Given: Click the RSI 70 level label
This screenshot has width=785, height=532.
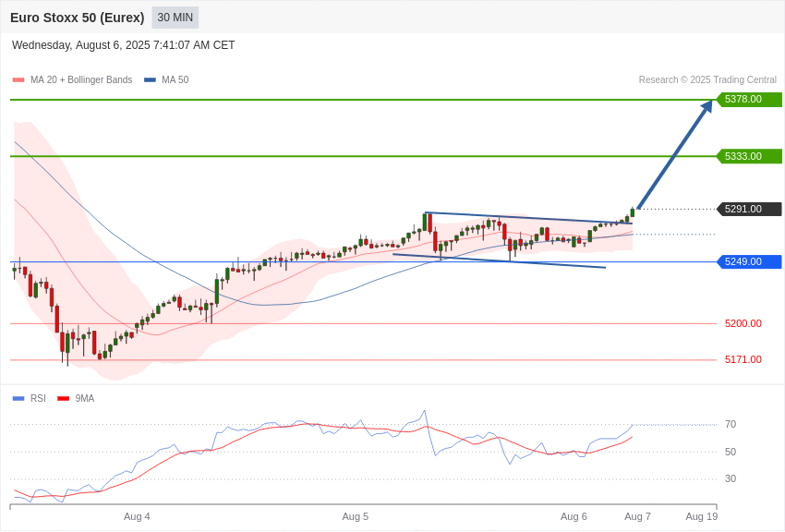Looking at the screenshot, I should 731,424.
